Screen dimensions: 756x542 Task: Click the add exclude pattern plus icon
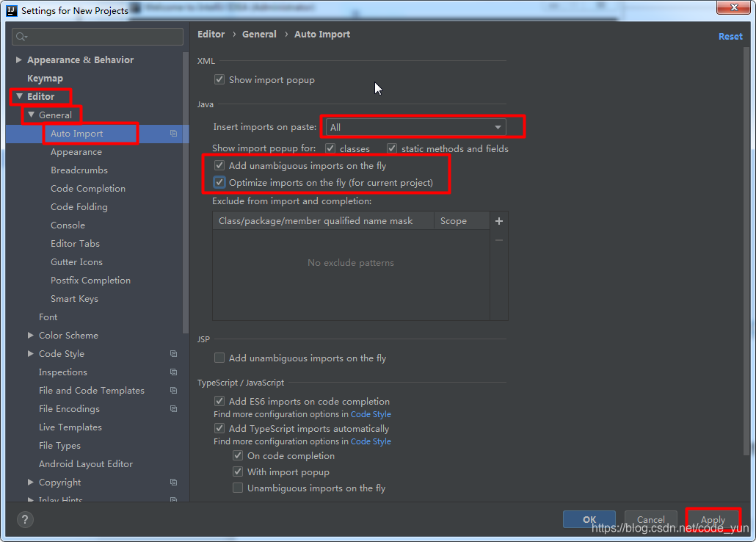tap(499, 221)
